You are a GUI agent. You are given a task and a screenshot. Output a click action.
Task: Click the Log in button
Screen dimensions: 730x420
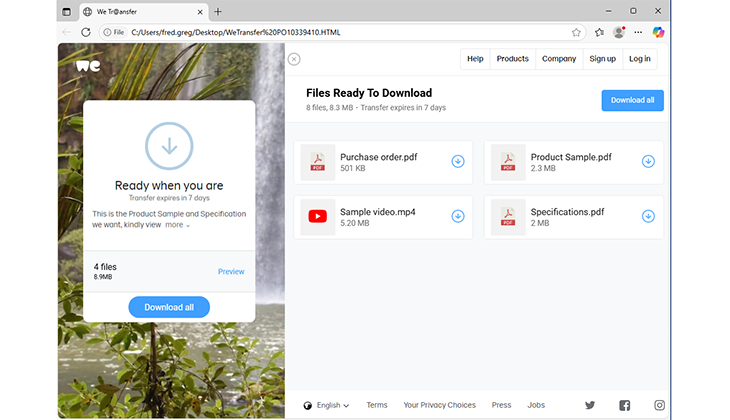pyautogui.click(x=639, y=59)
